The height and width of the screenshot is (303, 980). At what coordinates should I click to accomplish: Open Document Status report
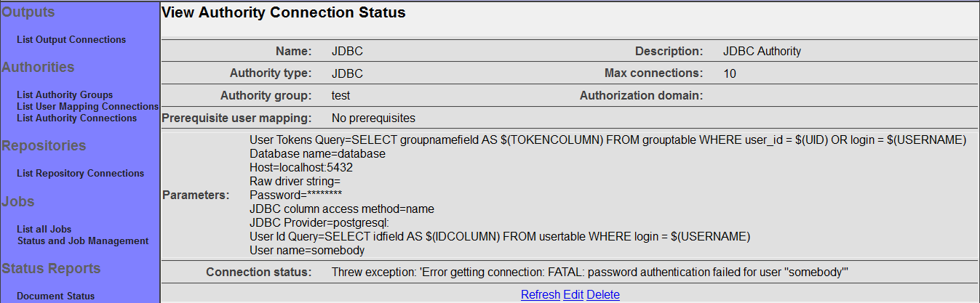pos(55,296)
